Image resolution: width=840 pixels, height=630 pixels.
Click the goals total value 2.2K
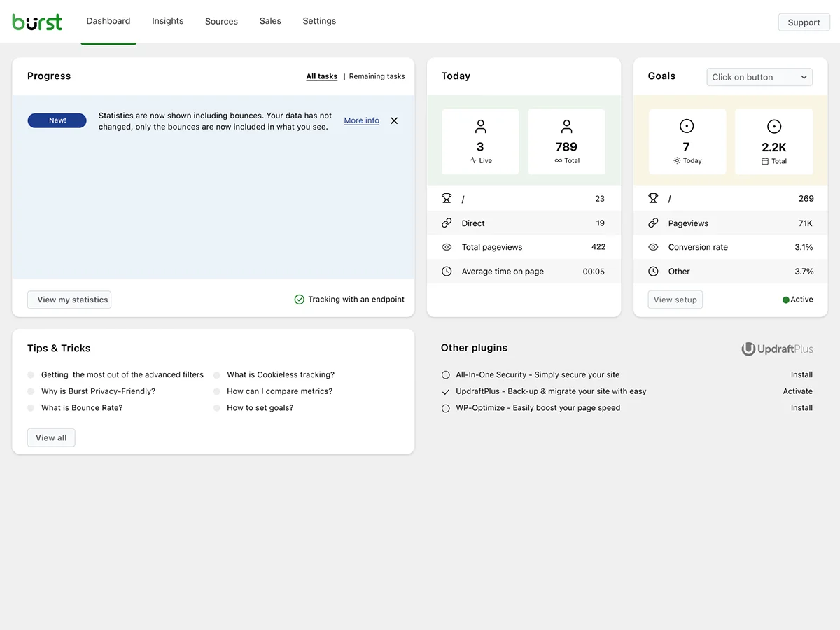(x=774, y=147)
